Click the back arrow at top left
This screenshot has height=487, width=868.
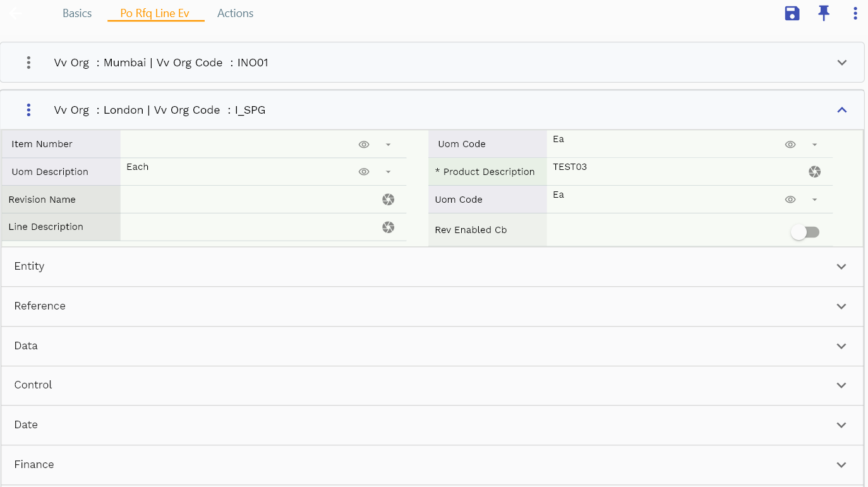click(15, 13)
